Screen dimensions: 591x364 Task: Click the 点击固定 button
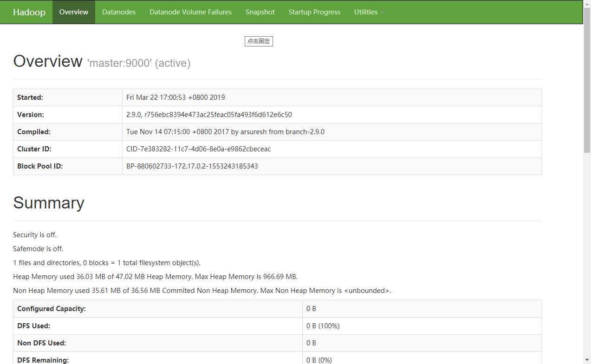259,41
